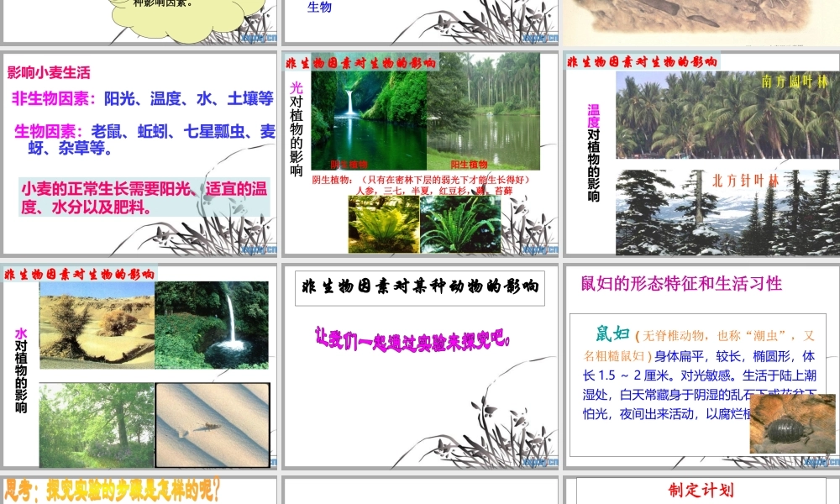The image size is (840, 504).
Task: Click the heading 鼠妇的形态特征和生活习性
Action: click(681, 283)
